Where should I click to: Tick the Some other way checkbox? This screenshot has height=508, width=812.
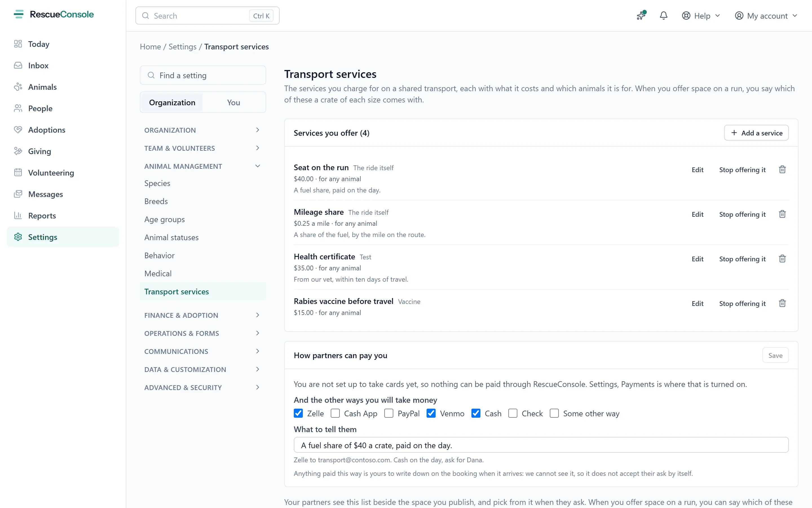tap(554, 413)
